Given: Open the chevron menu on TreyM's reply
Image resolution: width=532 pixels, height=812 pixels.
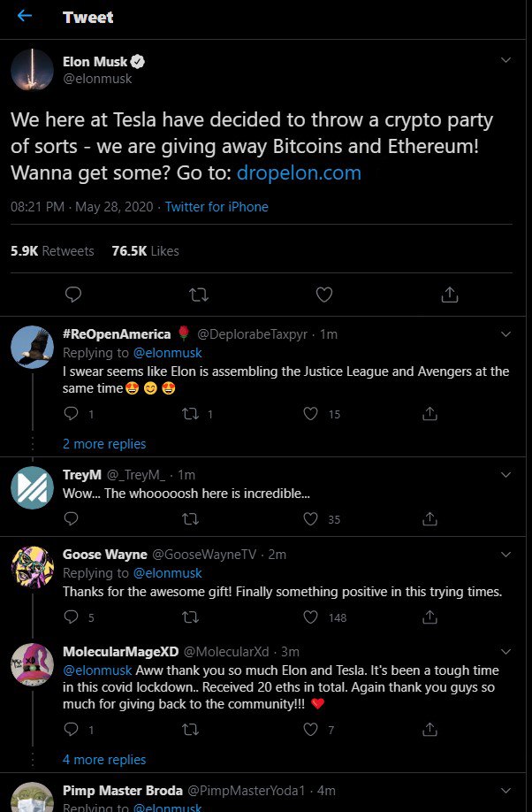Looking at the screenshot, I should tap(506, 474).
